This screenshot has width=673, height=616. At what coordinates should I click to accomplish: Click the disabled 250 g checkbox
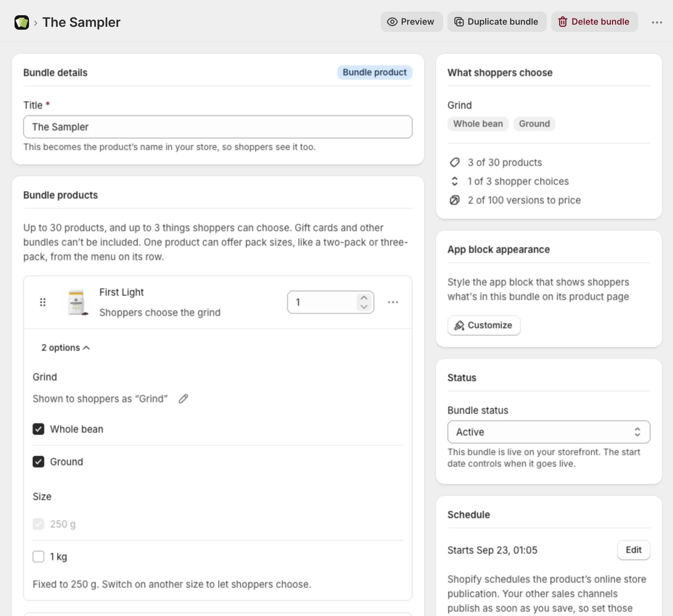38,524
